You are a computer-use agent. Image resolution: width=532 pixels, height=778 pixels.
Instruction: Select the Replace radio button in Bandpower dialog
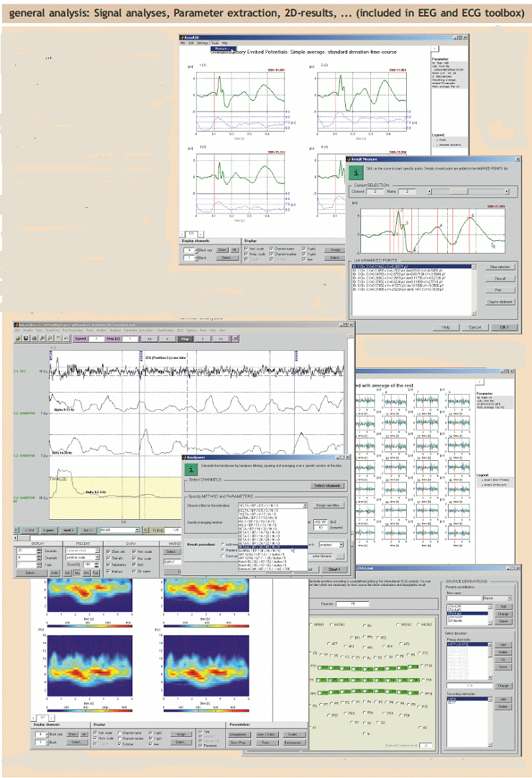click(x=223, y=550)
